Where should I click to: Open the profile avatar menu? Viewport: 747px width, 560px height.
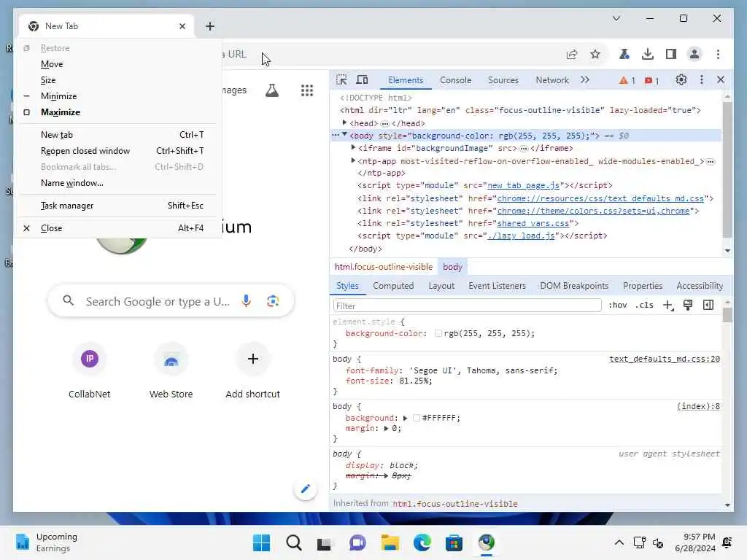point(694,54)
